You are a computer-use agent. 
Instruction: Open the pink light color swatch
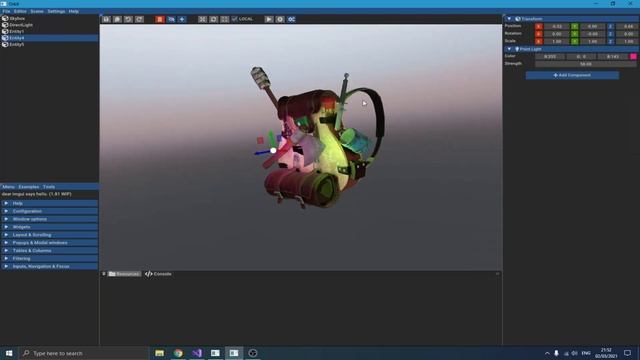click(633, 57)
